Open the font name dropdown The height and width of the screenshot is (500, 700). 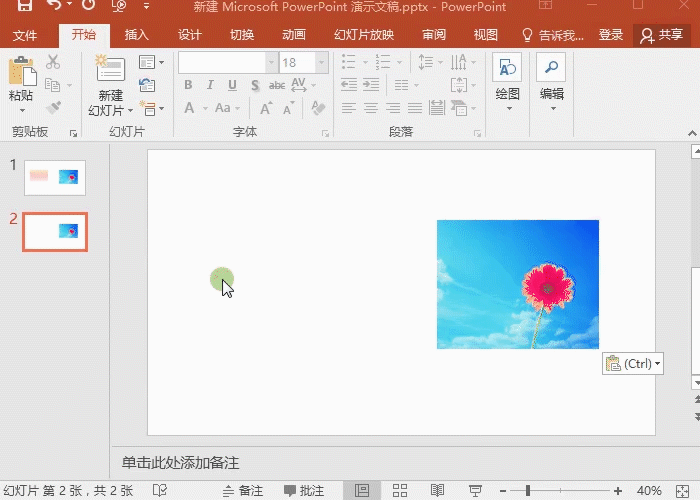coord(271,63)
